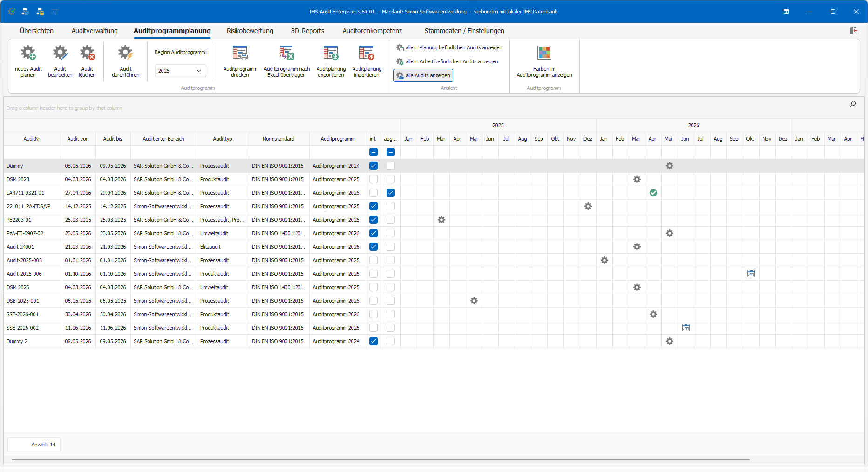
Task: Toggle int filter checkbox in filter row
Action: point(373,152)
